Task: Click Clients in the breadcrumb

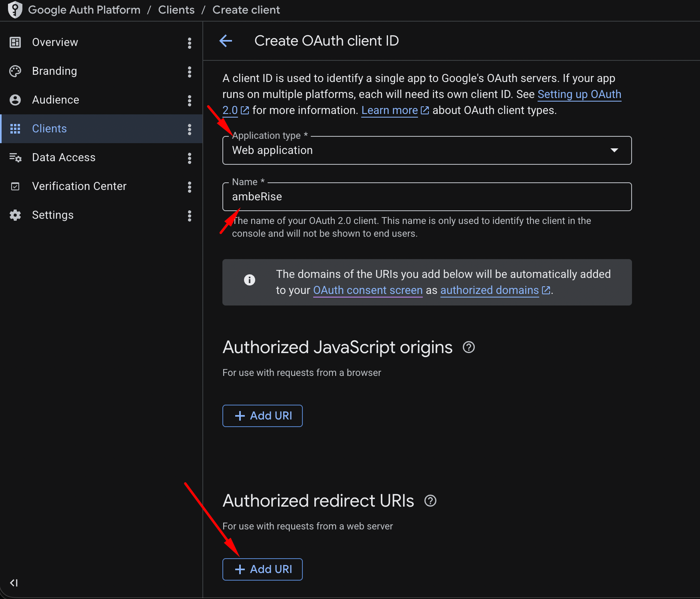Action: [176, 10]
